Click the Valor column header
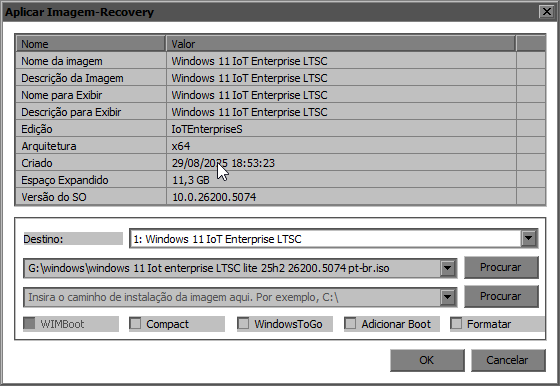This screenshot has height=386, width=560. pyautogui.click(x=341, y=44)
